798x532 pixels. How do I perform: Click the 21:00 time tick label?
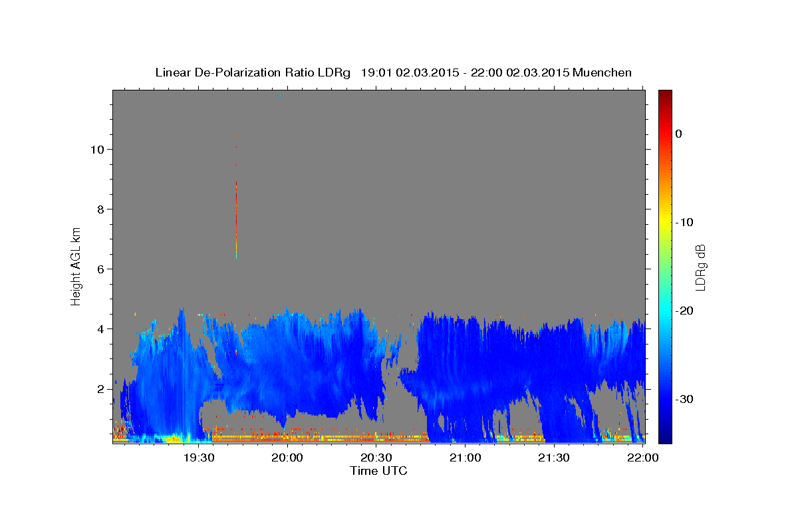point(465,458)
